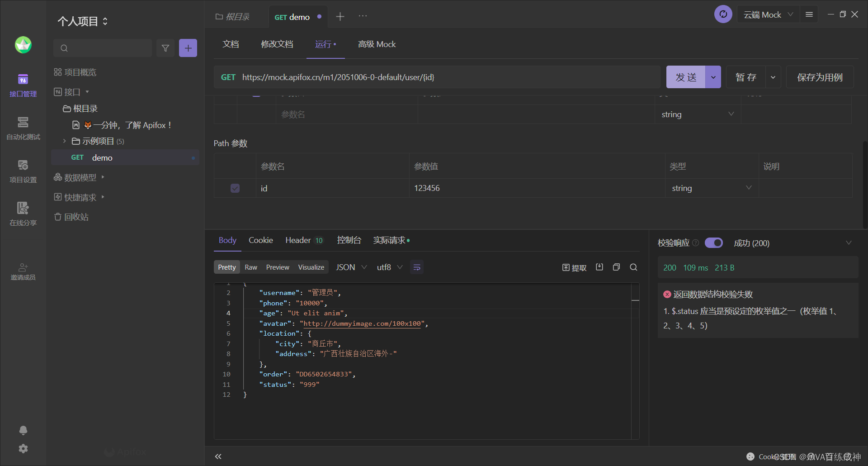The image size is (868, 466).
Task: Switch to the 修改文档 tab
Action: click(x=277, y=44)
